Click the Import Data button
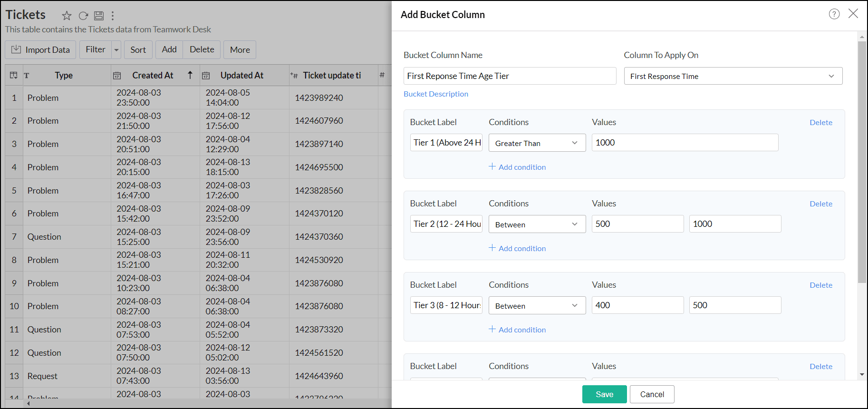 (x=40, y=50)
